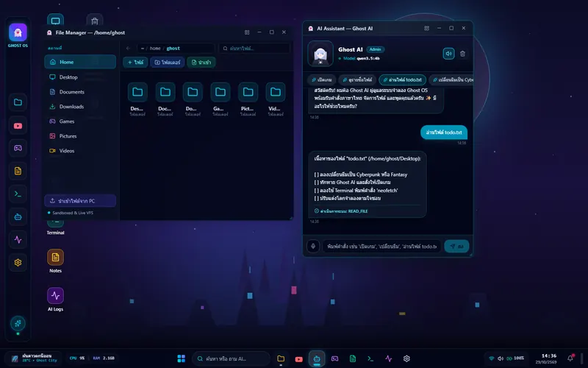This screenshot has width=588, height=368.
Task: Open the Ghost OS logo at dock top
Action: 18,32
